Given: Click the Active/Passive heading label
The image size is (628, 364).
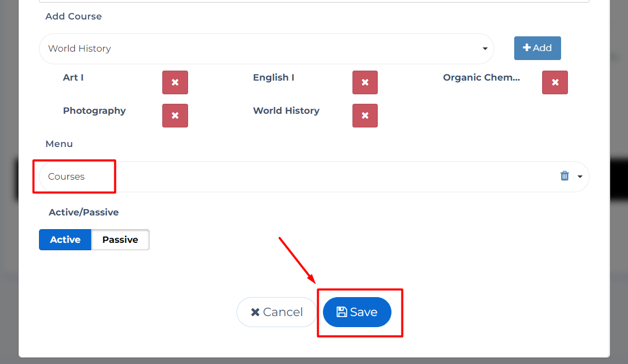Looking at the screenshot, I should (x=84, y=212).
